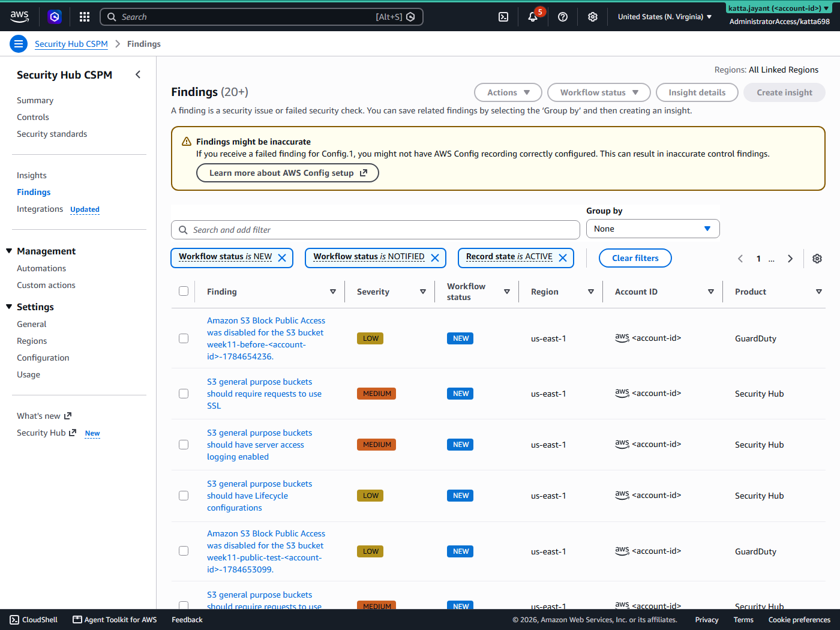Screen dimensions: 840x630
Task: Click Clear filters
Action: [635, 258]
